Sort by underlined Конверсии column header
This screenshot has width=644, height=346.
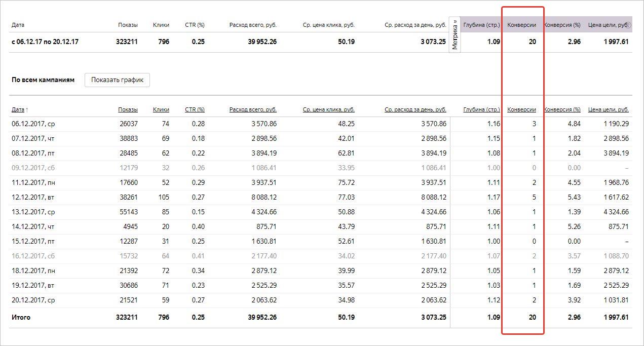click(x=521, y=109)
